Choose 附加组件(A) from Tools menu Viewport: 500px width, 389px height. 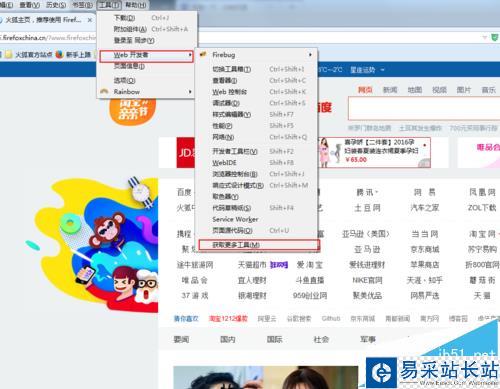[x=146, y=29]
